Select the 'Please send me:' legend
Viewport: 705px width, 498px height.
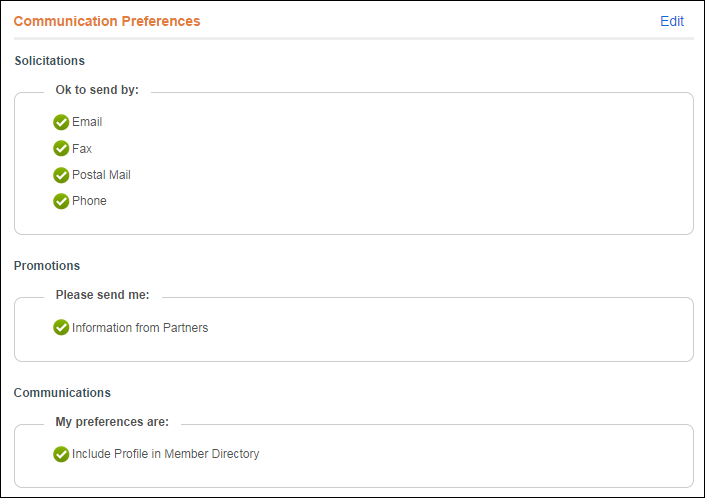(103, 295)
